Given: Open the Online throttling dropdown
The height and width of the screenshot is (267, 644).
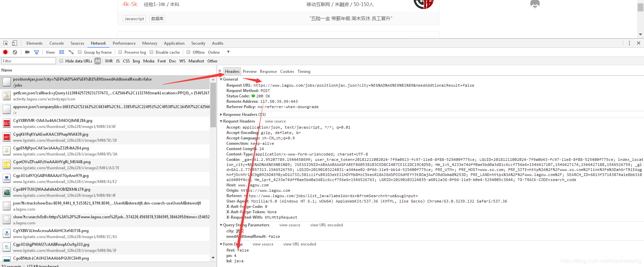Looking at the screenshot, I should tap(219, 52).
